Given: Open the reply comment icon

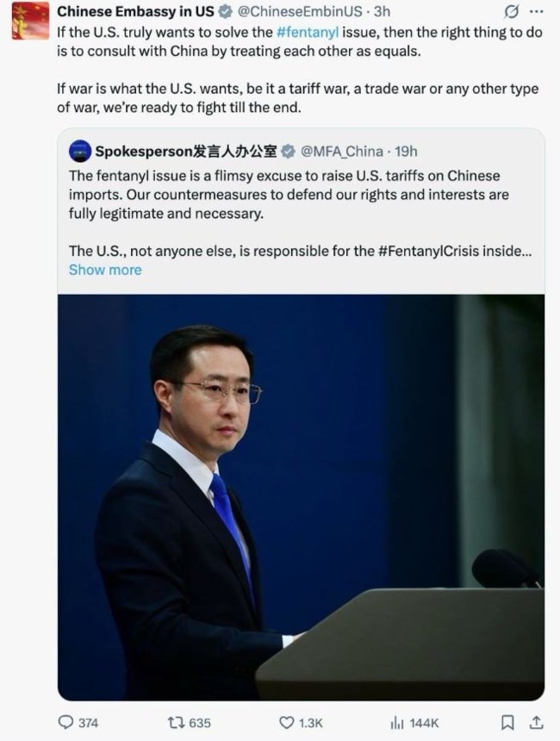Looking at the screenshot, I should click(65, 722).
